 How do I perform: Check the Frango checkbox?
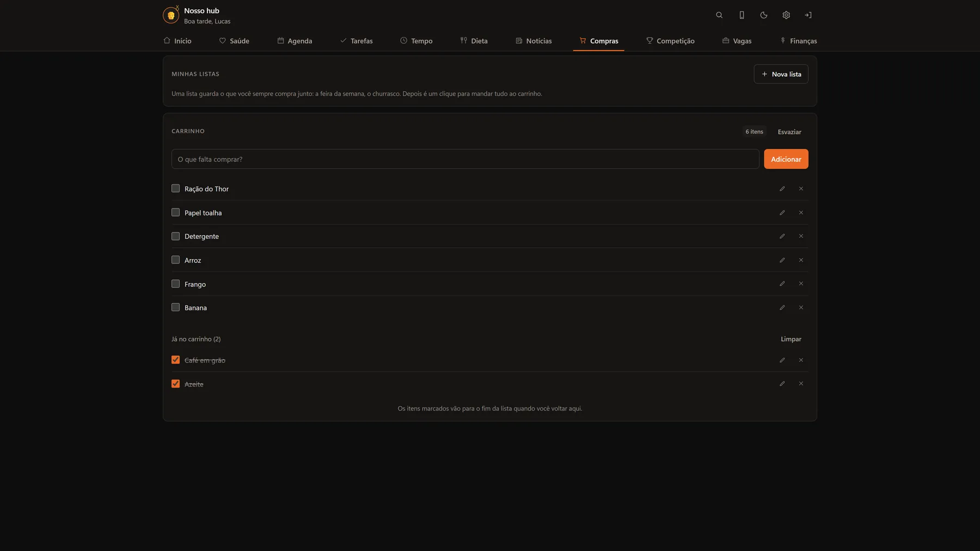pyautogui.click(x=175, y=284)
